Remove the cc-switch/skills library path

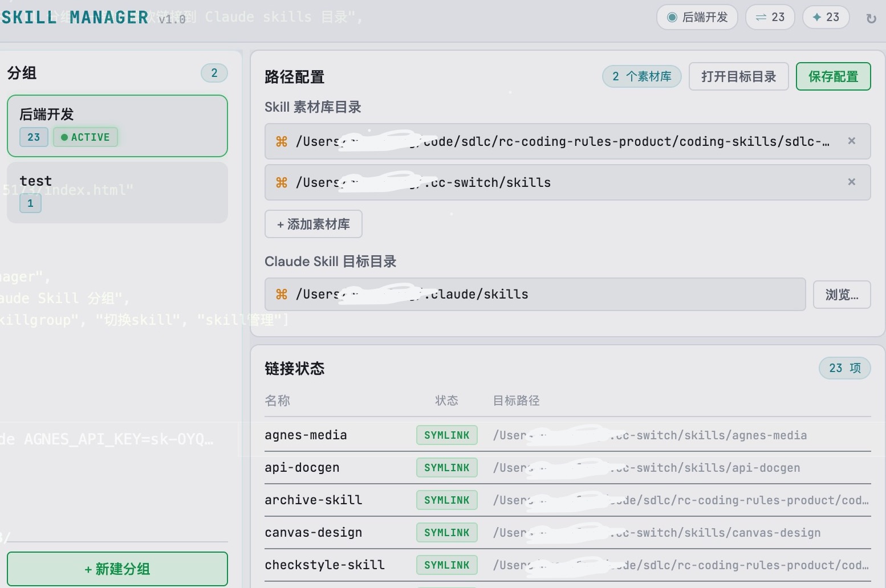coord(852,182)
